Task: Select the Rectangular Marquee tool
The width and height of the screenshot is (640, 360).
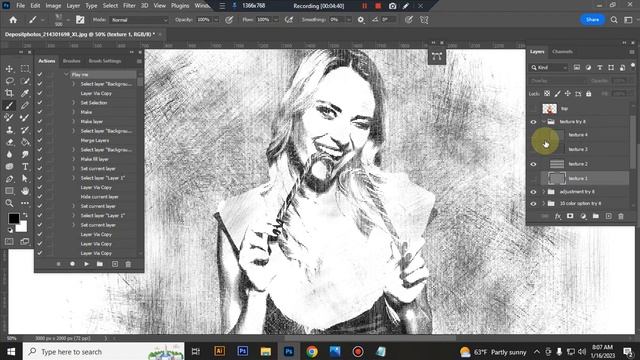Action: click(x=25, y=69)
